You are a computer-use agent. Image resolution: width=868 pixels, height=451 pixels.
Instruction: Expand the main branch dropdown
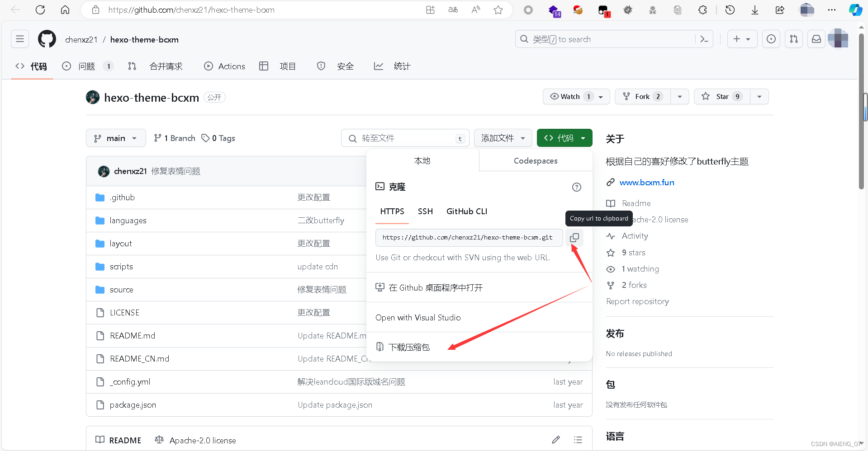pyautogui.click(x=116, y=138)
